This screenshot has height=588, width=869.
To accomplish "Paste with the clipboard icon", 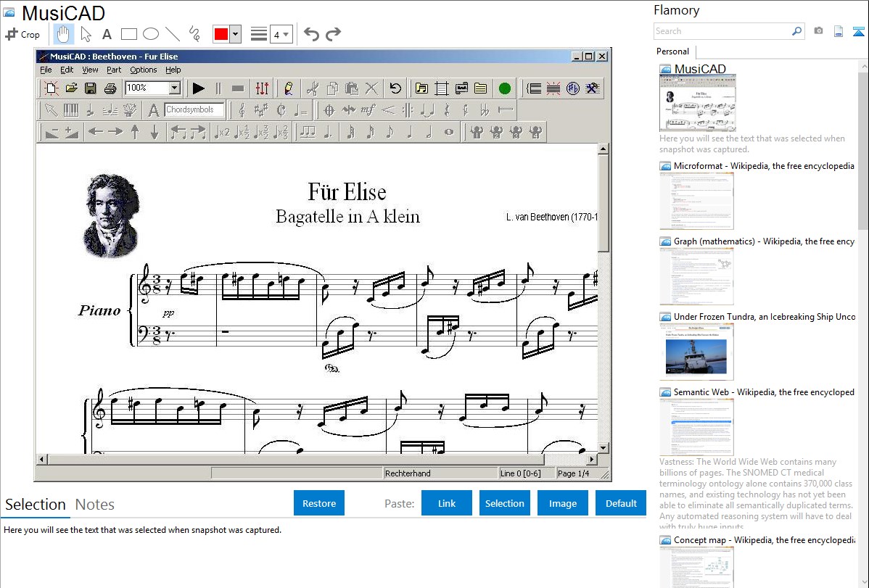I will [351, 88].
